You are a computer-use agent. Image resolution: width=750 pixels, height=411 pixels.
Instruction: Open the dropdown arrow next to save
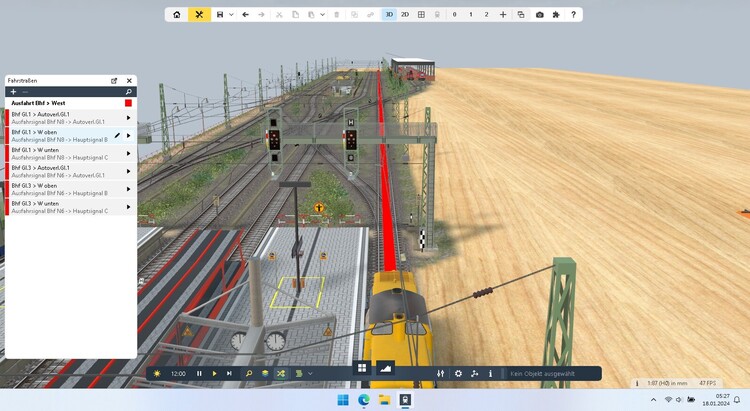point(231,15)
